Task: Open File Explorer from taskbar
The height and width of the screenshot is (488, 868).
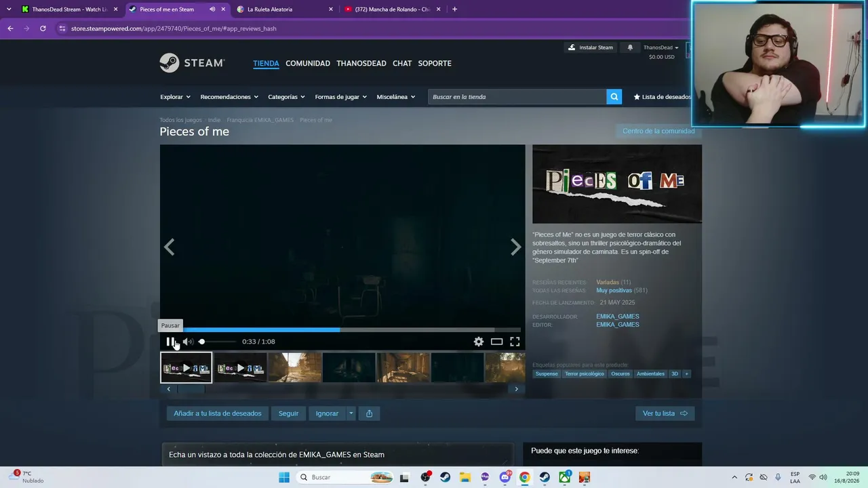Action: click(x=465, y=477)
